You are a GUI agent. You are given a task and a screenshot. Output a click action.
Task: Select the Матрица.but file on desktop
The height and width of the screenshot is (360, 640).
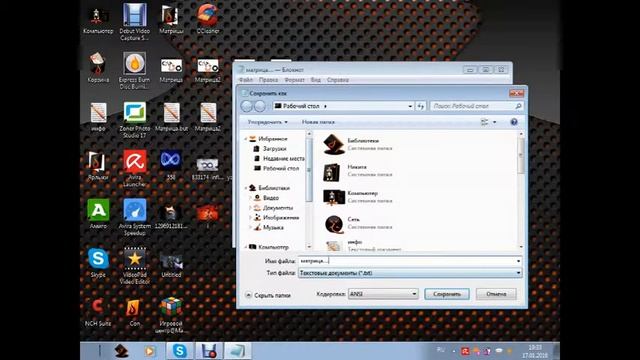point(171,117)
